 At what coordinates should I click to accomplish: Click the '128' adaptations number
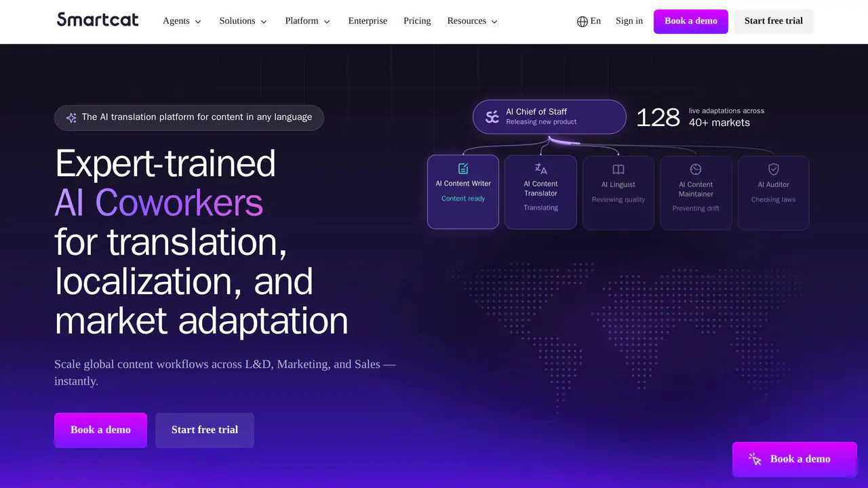coord(658,117)
